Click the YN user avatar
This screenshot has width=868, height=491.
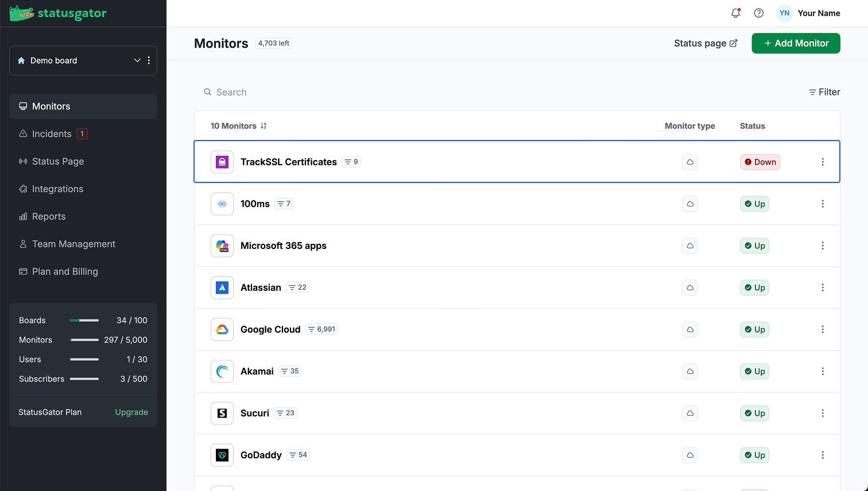784,13
